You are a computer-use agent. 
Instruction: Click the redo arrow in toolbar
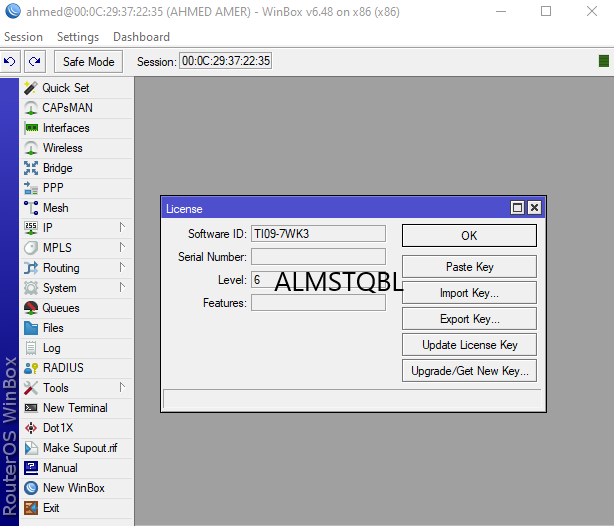35,61
